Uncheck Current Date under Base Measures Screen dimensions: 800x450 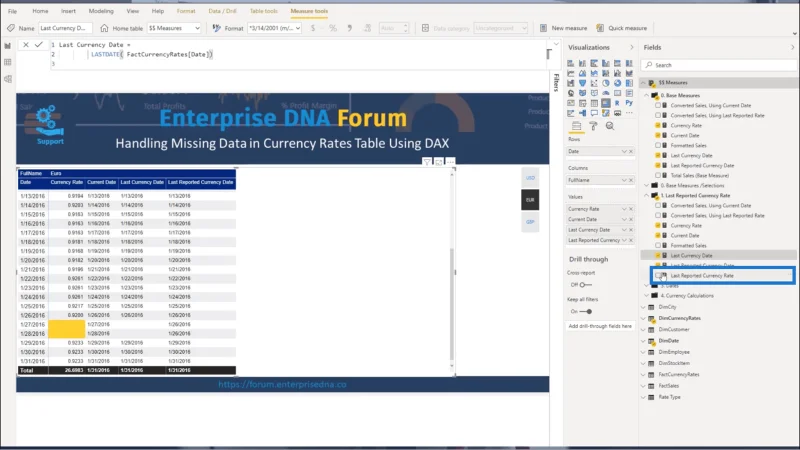point(658,136)
